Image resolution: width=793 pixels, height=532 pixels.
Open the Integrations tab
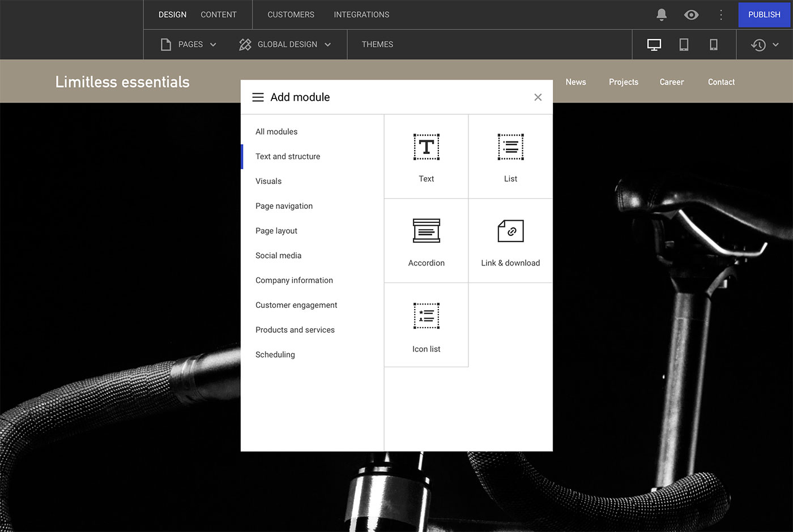tap(361, 15)
